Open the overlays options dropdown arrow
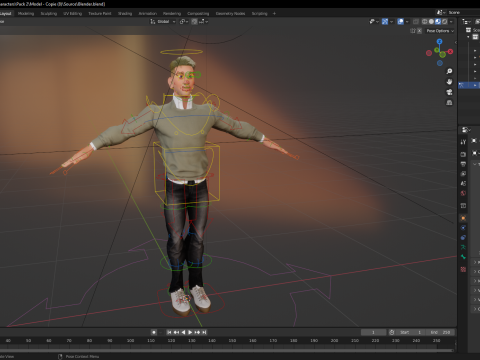 coord(407,21)
